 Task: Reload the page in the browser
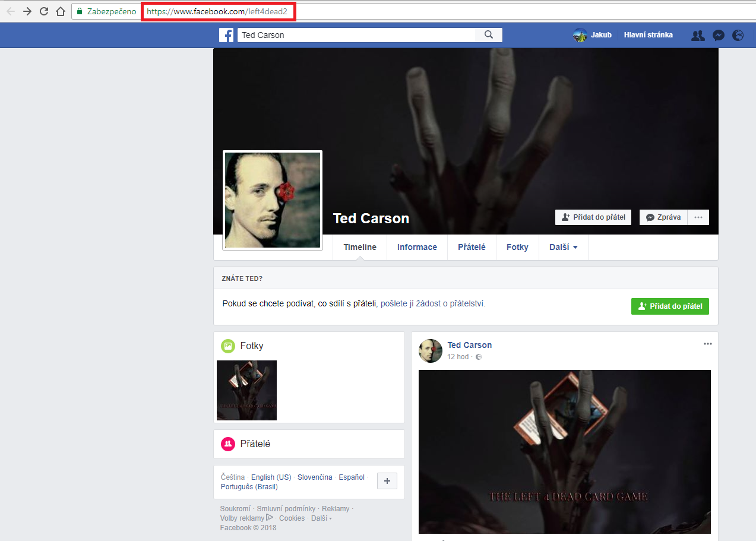tap(42, 11)
